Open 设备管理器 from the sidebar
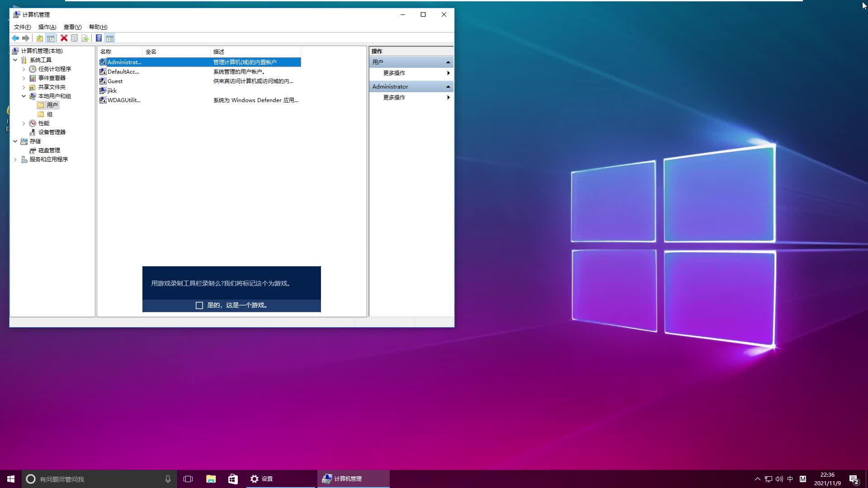This screenshot has width=868, height=488. 51,132
